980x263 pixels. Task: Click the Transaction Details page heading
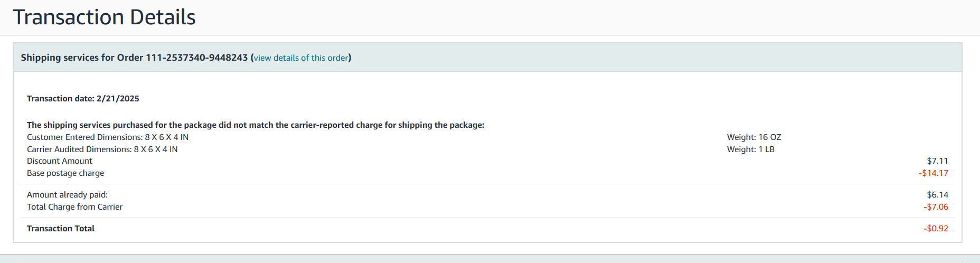tap(105, 17)
